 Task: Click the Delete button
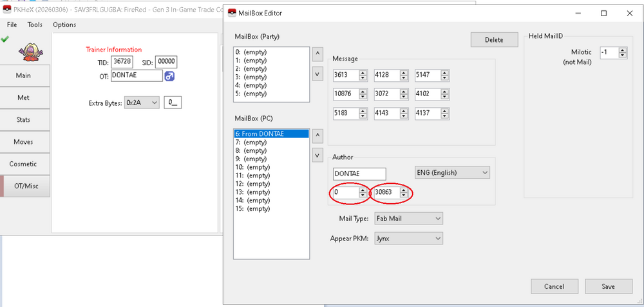(494, 40)
